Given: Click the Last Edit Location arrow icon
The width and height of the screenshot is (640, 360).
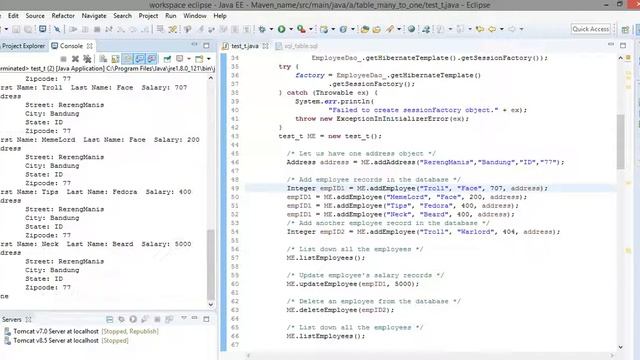Looking at the screenshot, I should point(480,29).
